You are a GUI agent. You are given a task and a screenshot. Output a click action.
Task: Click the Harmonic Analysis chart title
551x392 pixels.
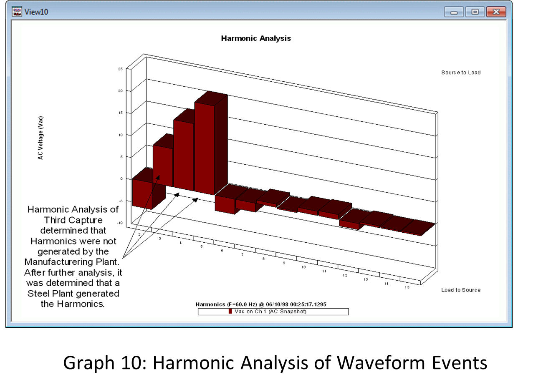[256, 38]
